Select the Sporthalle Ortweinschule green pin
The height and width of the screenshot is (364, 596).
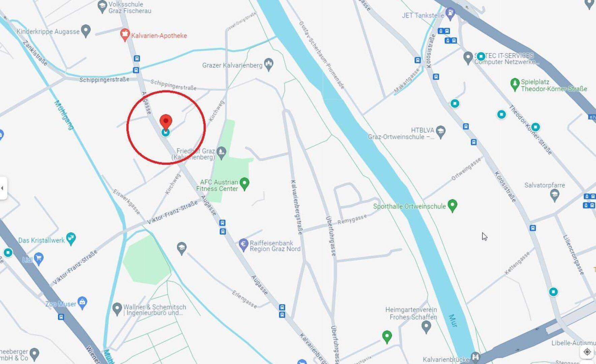(452, 206)
